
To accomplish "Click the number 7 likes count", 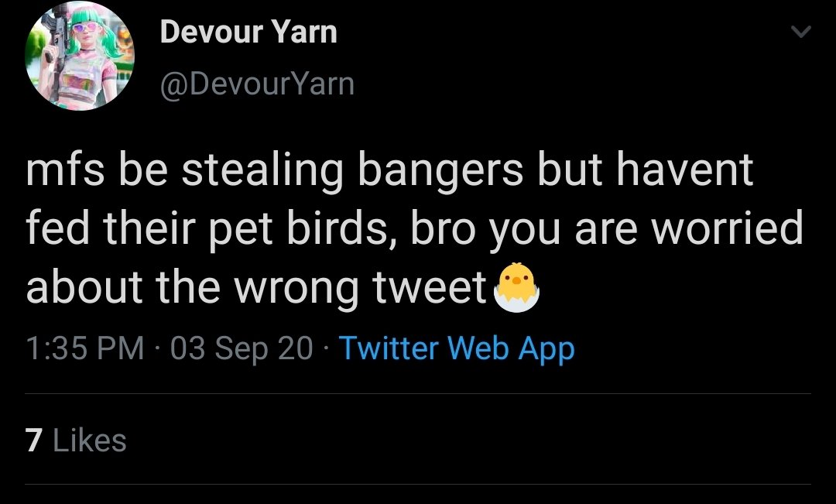I will tap(33, 441).
